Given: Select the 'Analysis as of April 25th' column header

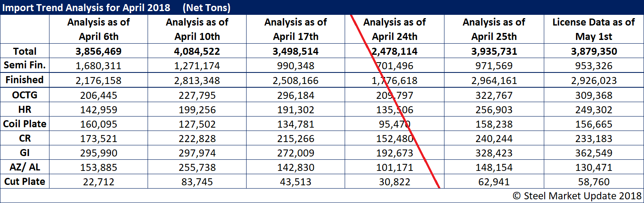Looking at the screenshot, I should pyautogui.click(x=494, y=29).
